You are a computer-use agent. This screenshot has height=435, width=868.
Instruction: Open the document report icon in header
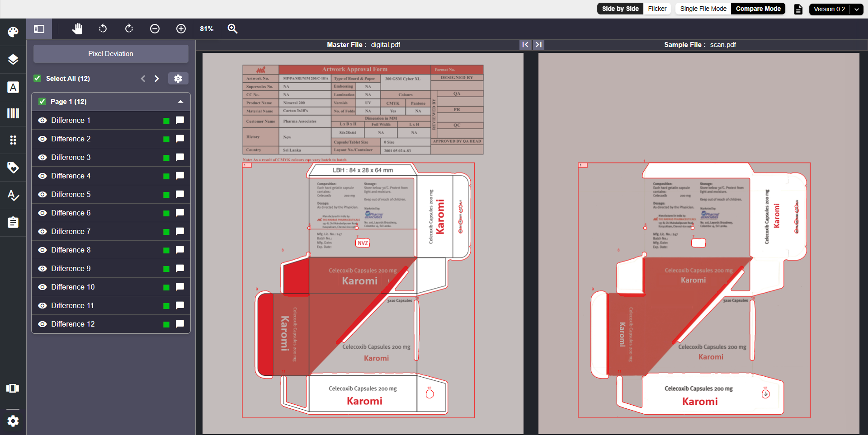[x=798, y=9]
